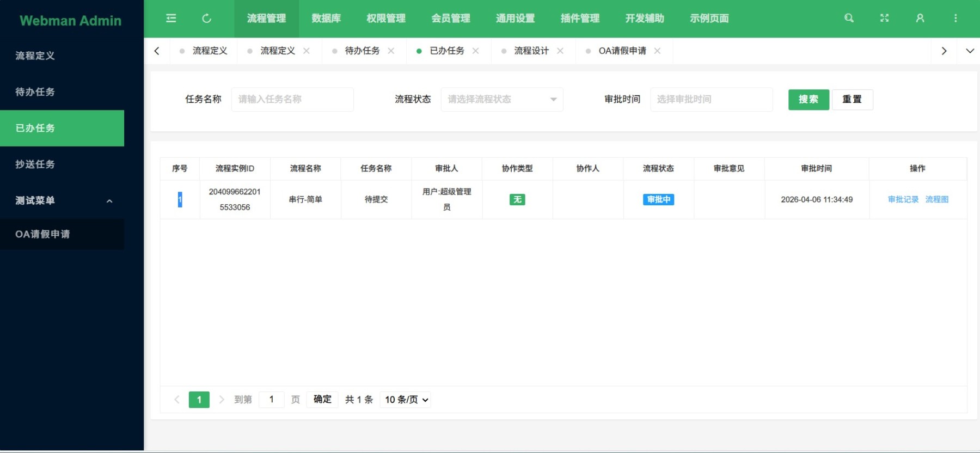The image size is (980, 453).
Task: Open the user profile icon
Action: tap(920, 19)
